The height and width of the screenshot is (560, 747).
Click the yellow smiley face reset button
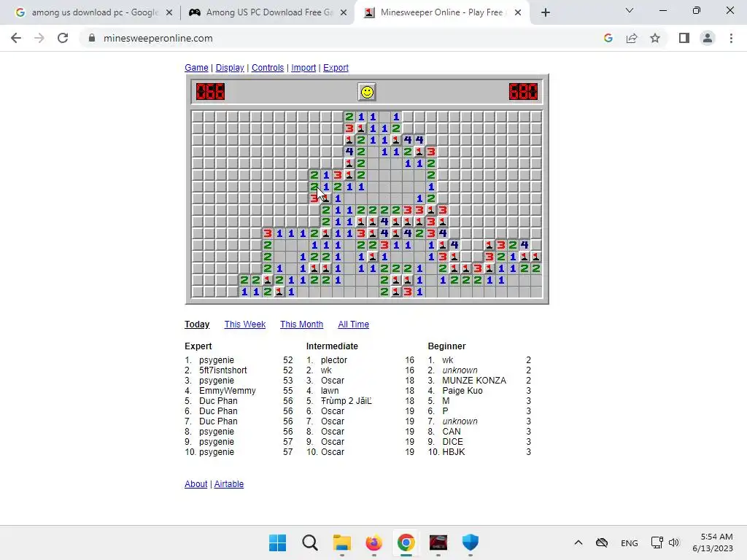(367, 92)
